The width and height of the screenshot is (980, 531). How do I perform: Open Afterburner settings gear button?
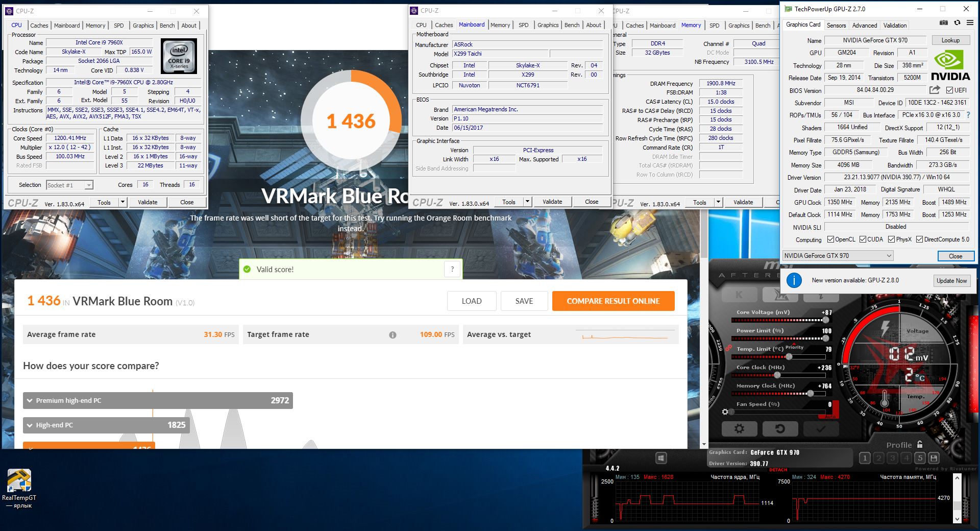click(x=739, y=428)
